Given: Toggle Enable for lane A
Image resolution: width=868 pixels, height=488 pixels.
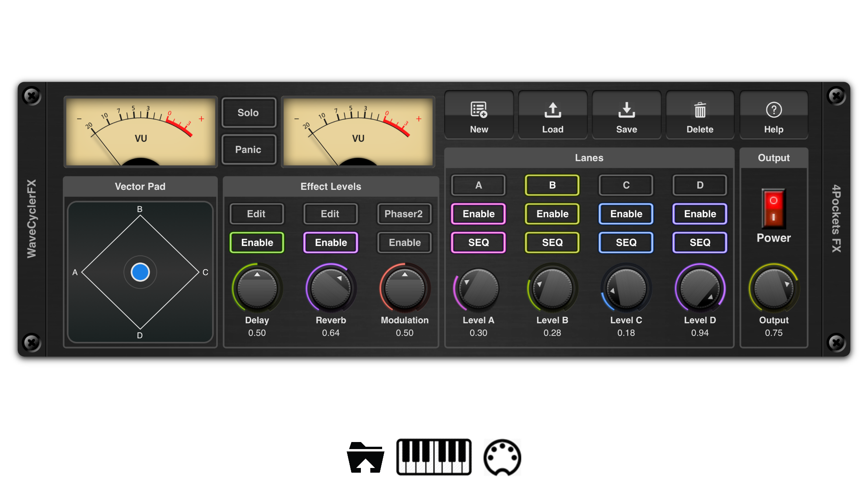Looking at the screenshot, I should coord(478,214).
